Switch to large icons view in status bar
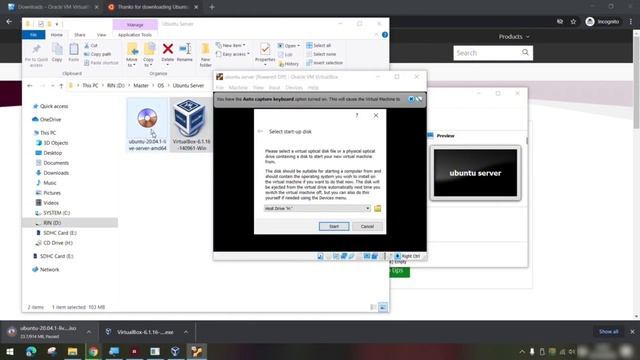The height and width of the screenshot is (360, 640). [383, 307]
